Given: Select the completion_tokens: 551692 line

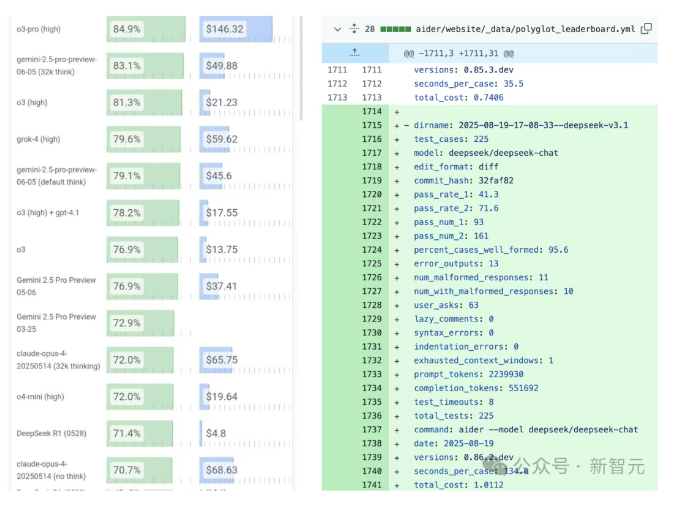Looking at the screenshot, I should point(476,388).
